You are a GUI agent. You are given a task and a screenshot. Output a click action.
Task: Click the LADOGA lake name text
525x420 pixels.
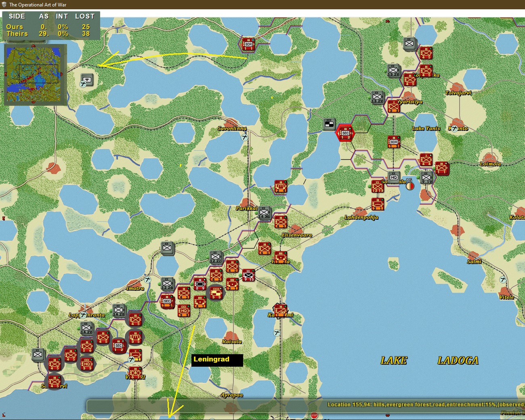458,360
